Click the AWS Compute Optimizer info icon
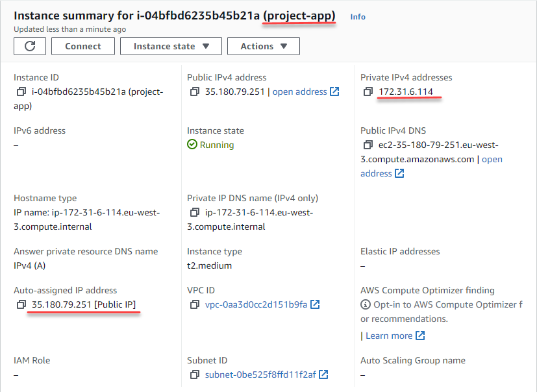The width and height of the screenshot is (537, 392). (x=366, y=305)
